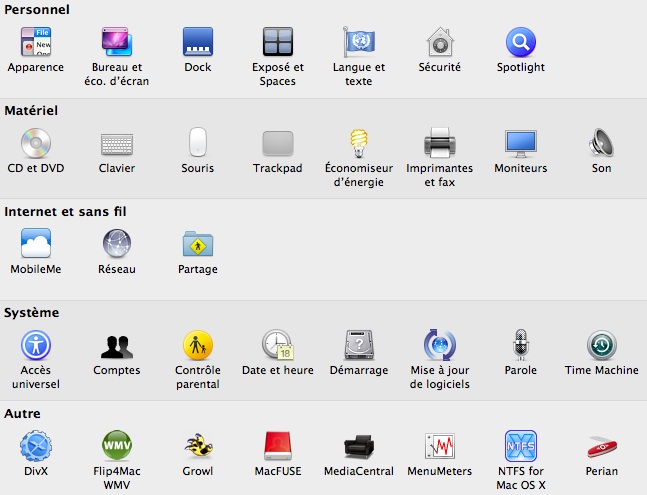Image resolution: width=647 pixels, height=495 pixels.
Task: Open the Clavier keyboard settings
Action: point(117,143)
